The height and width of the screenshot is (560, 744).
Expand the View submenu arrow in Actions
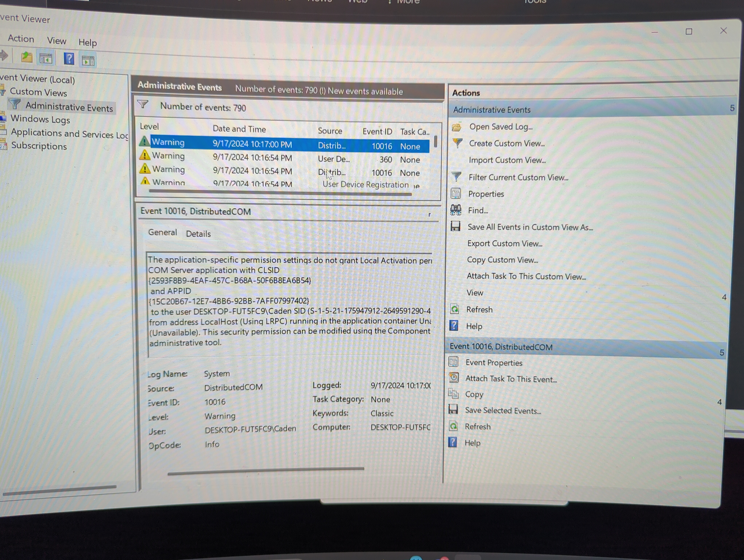point(724,297)
